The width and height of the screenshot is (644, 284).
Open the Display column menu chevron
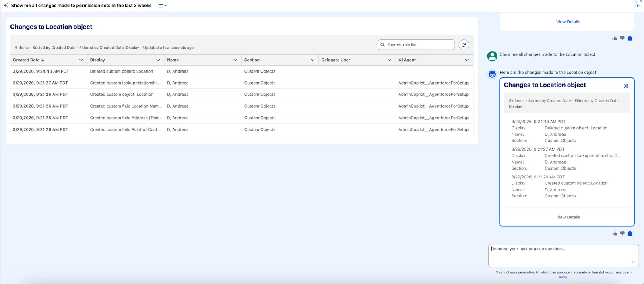click(158, 60)
